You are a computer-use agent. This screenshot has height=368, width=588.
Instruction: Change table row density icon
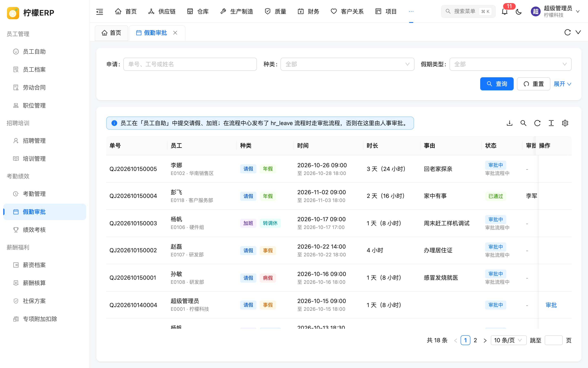tap(551, 123)
